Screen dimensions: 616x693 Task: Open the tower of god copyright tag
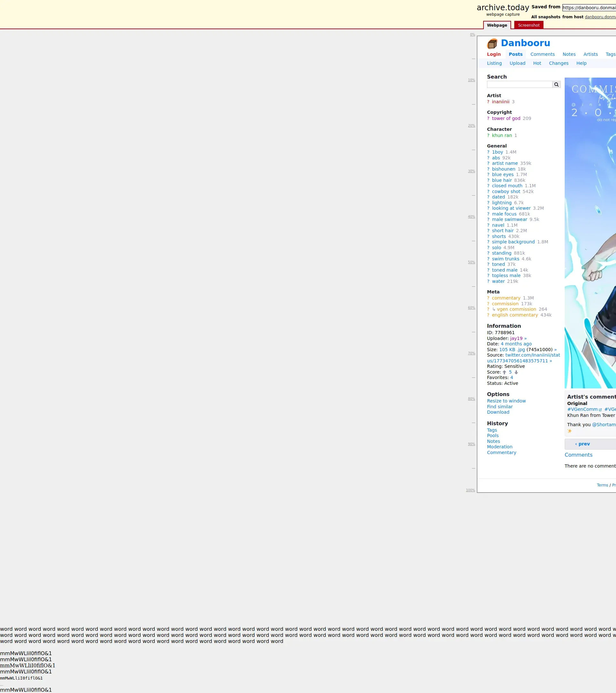506,118
